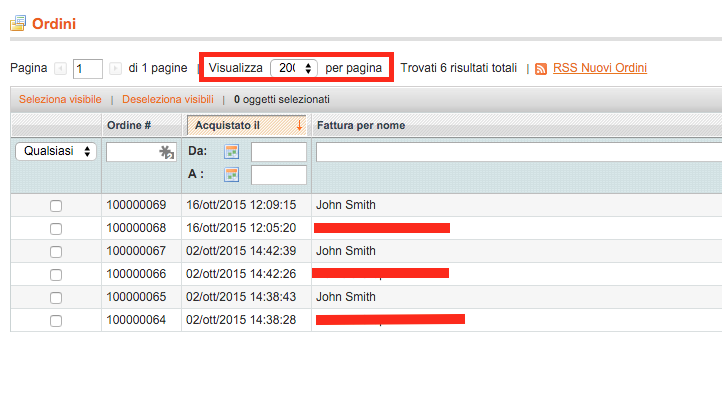The width and height of the screenshot is (722, 397).
Task: Open the RSS feed icon
Action: 541,69
